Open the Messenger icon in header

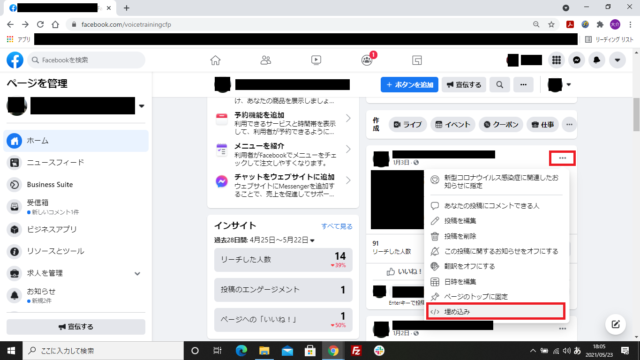[x=577, y=60]
